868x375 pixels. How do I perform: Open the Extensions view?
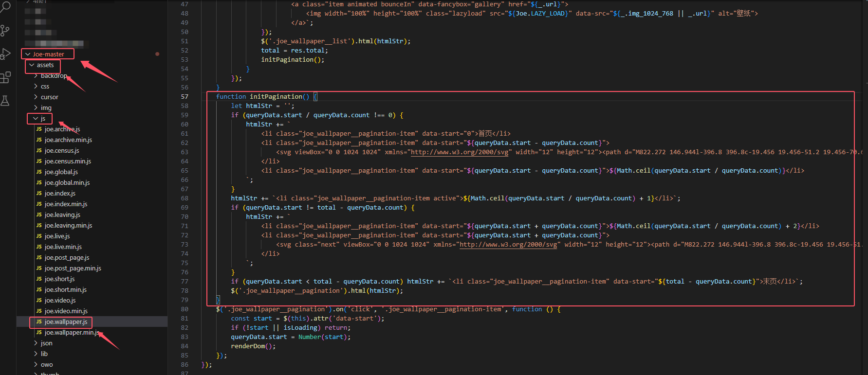5,77
